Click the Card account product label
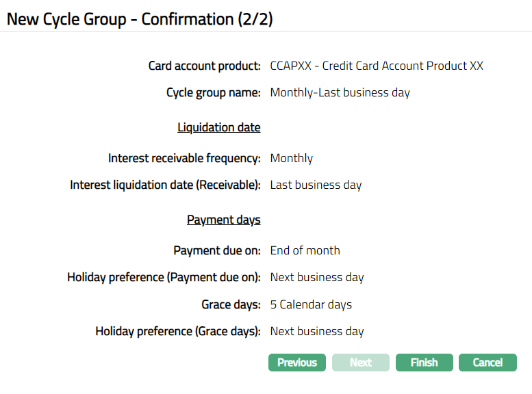Viewport: 532px width, 394px height. pos(204,66)
